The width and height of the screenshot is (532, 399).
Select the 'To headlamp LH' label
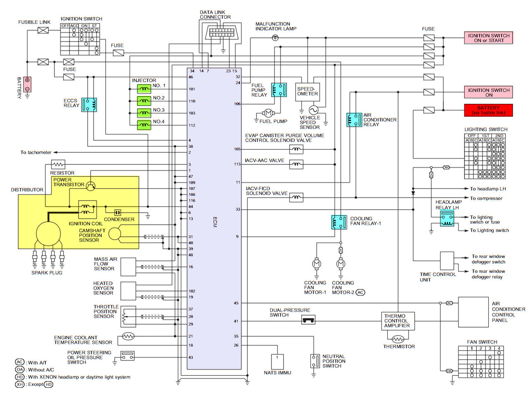(488, 189)
